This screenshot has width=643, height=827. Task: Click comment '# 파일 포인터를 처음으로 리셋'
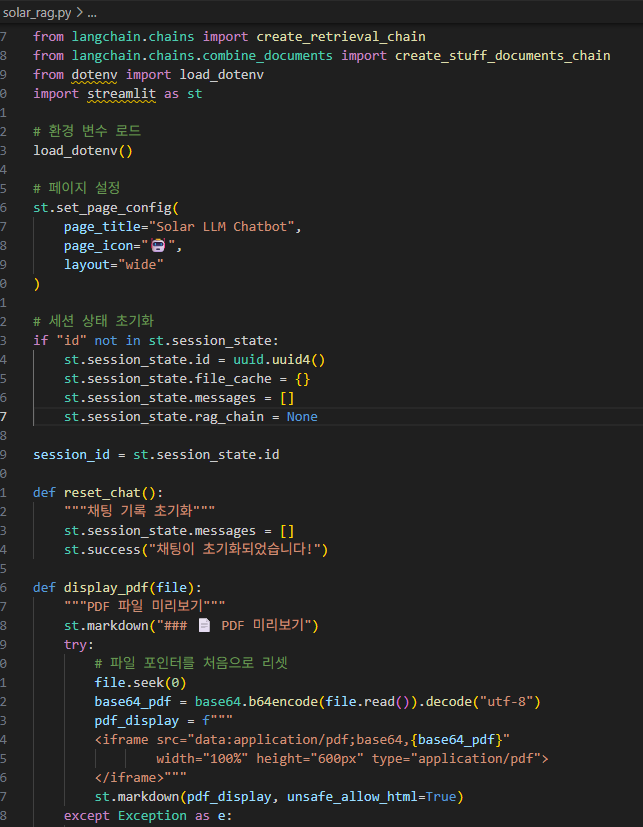pyautogui.click(x=191, y=662)
